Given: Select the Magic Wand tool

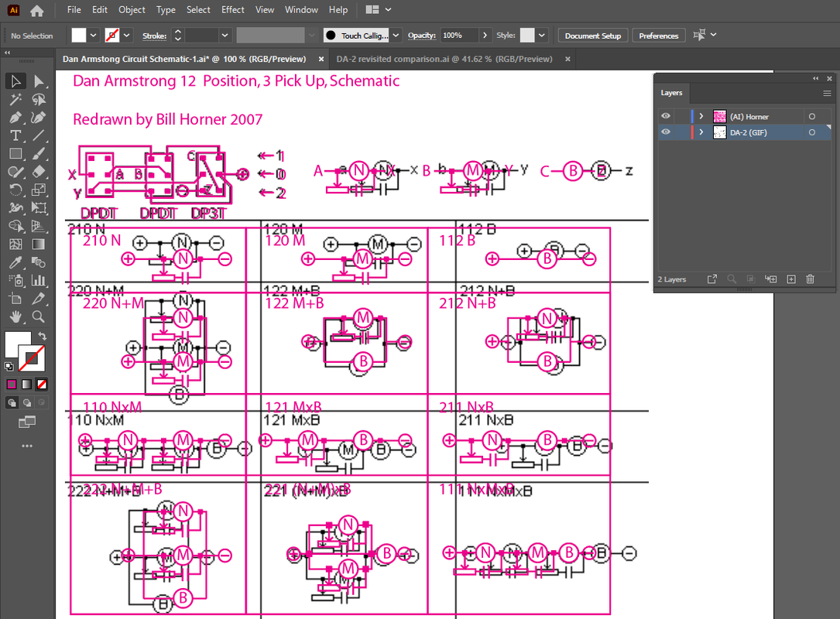Looking at the screenshot, I should 15,100.
